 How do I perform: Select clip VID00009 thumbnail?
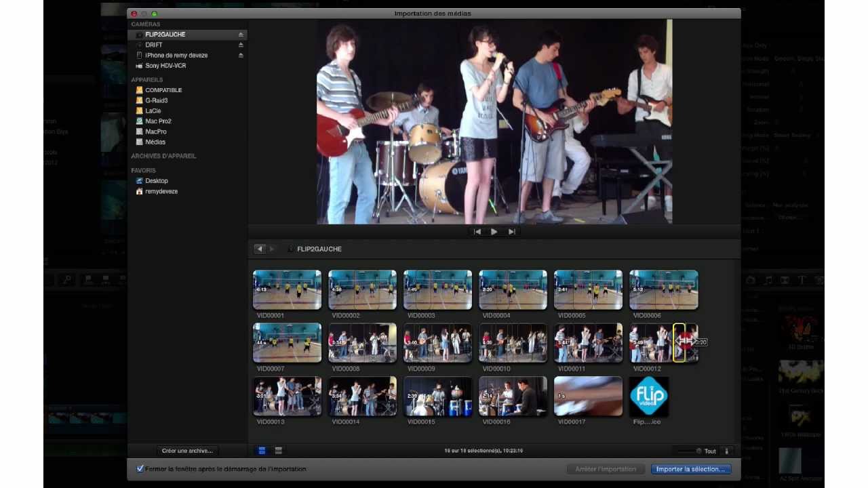point(438,342)
